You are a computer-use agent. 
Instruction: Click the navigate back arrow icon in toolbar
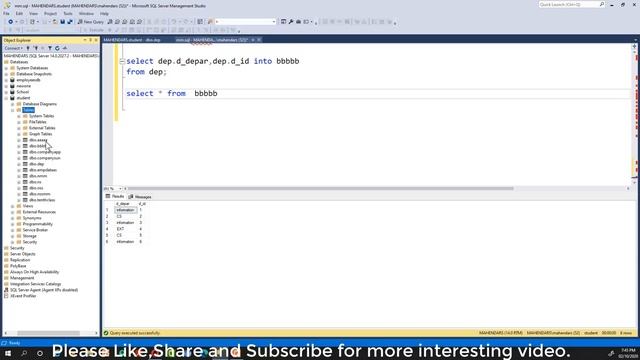(x=11, y=22)
